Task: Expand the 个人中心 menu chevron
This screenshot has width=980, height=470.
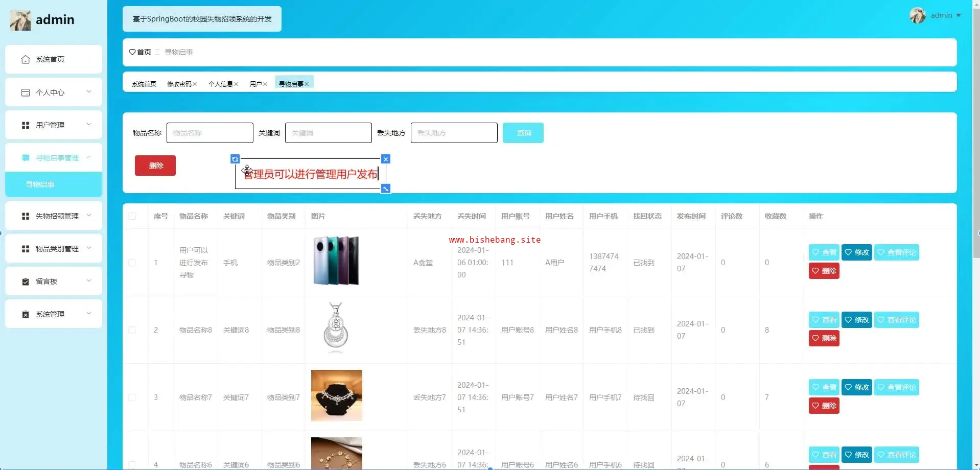Action: (x=89, y=92)
